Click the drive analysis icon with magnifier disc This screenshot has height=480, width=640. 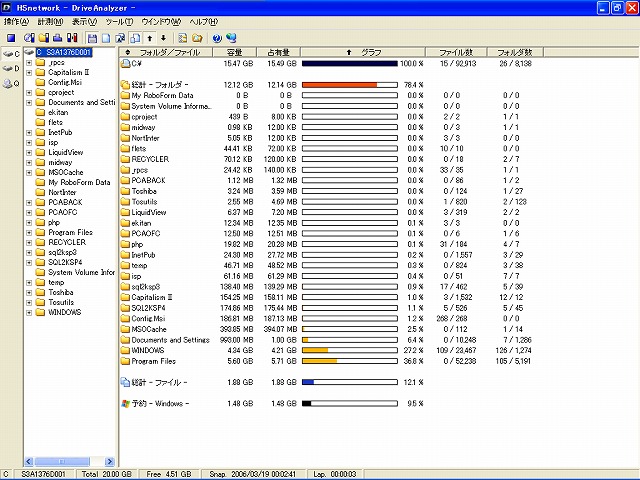click(29, 38)
